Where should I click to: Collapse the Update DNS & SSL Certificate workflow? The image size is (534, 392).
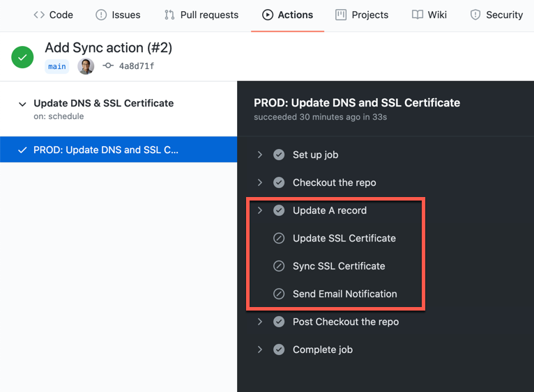[22, 104]
